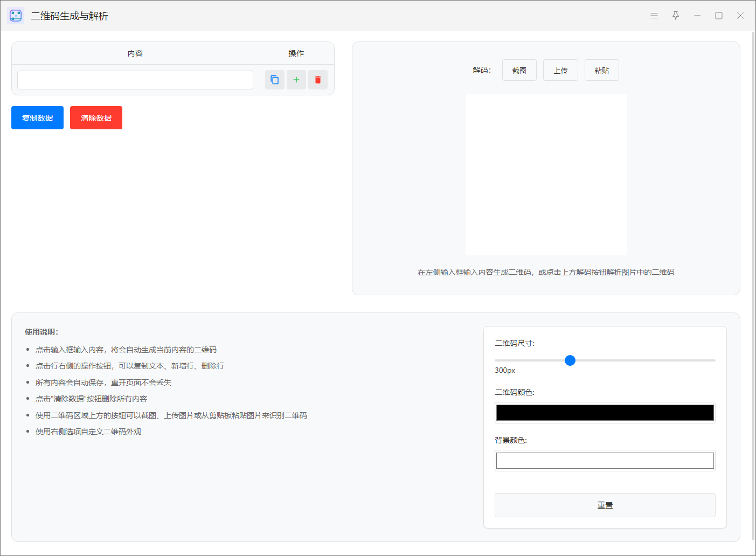Click 上传 to upload an image

click(x=560, y=70)
